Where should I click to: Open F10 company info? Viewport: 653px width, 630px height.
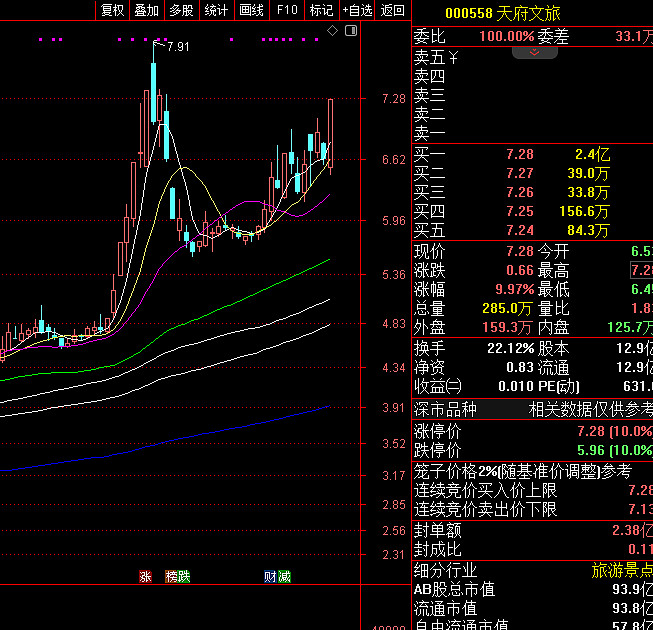(x=287, y=10)
